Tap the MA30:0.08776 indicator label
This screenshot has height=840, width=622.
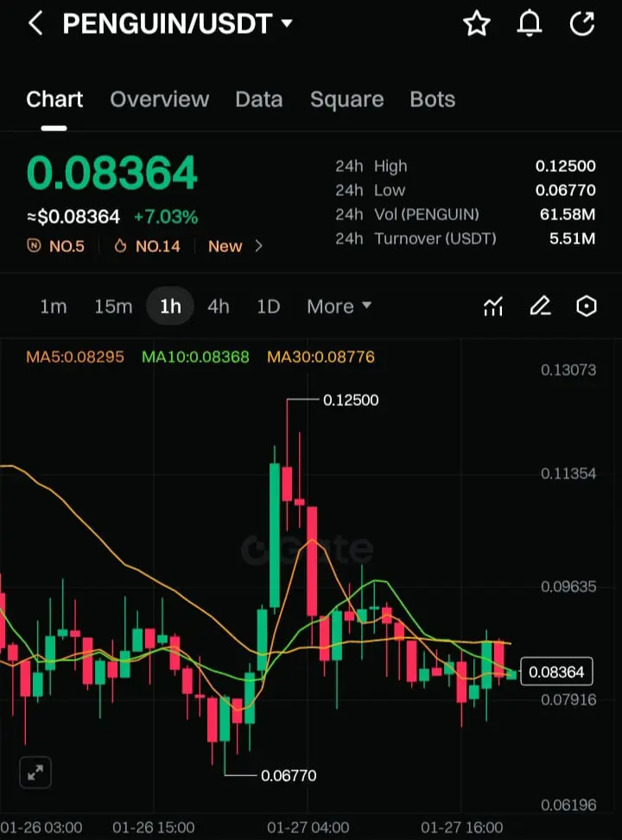coord(321,357)
